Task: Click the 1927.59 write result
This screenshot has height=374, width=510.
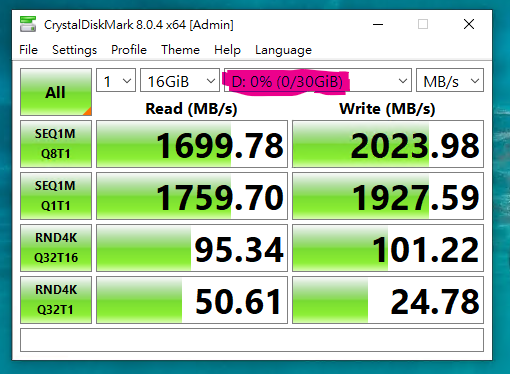Action: [388, 196]
